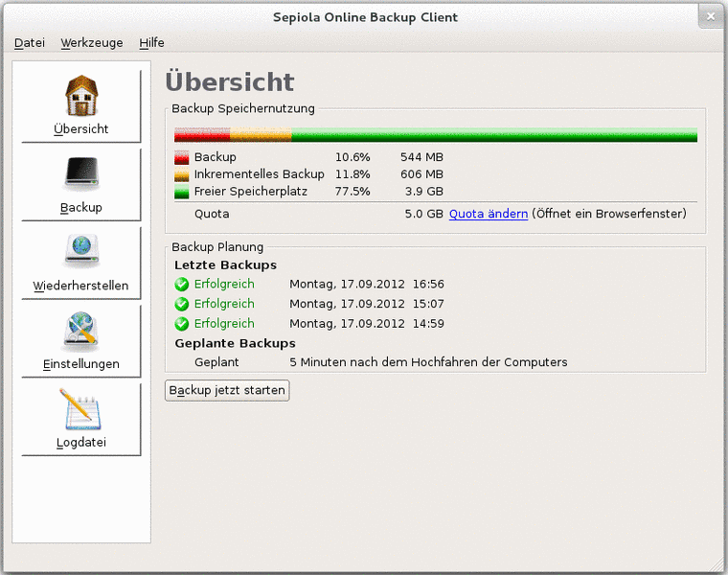Click Erfolgreich status for 14:59 backup

[224, 323]
